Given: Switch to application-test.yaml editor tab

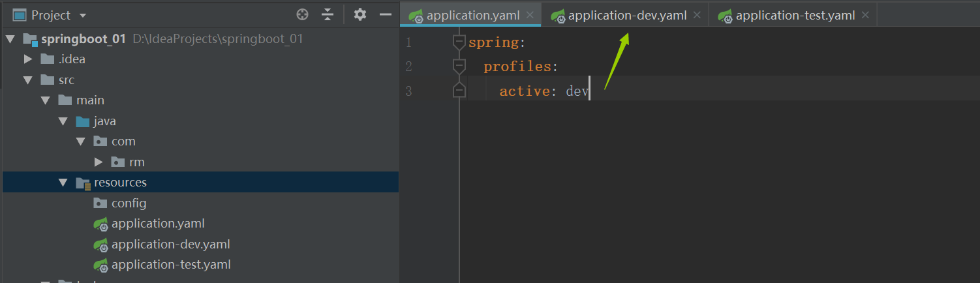Looking at the screenshot, I should (793, 15).
